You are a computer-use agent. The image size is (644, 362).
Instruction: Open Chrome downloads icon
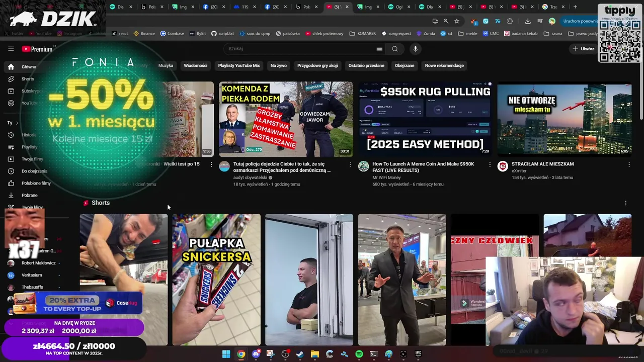[528, 21]
